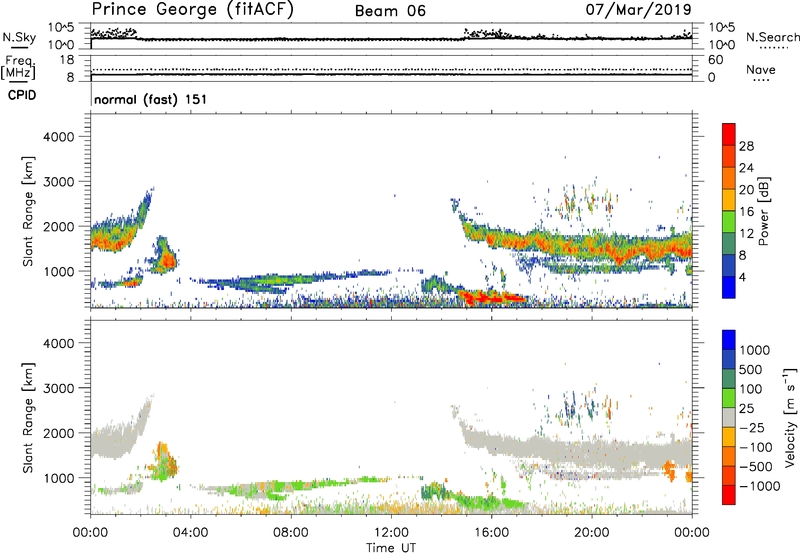Click the '12:00' time tick label
Image resolution: width=800 pixels, height=554 pixels.
[391, 533]
